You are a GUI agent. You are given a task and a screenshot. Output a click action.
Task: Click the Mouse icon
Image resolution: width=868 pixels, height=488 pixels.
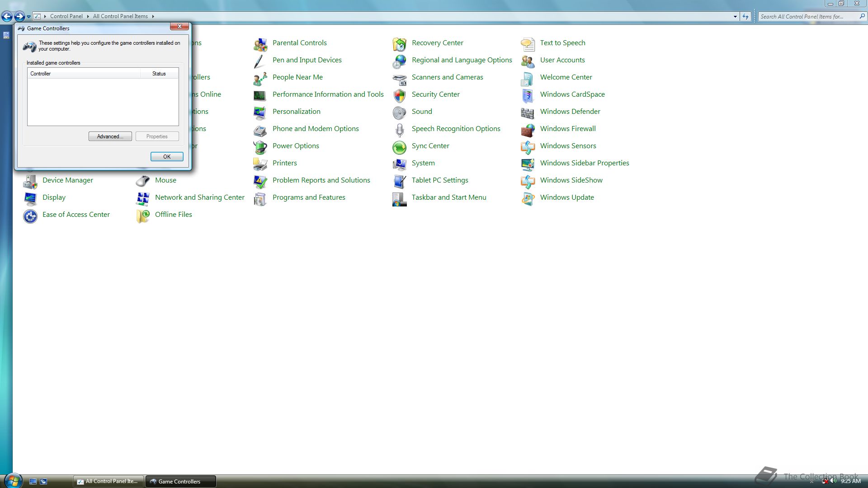pyautogui.click(x=142, y=181)
